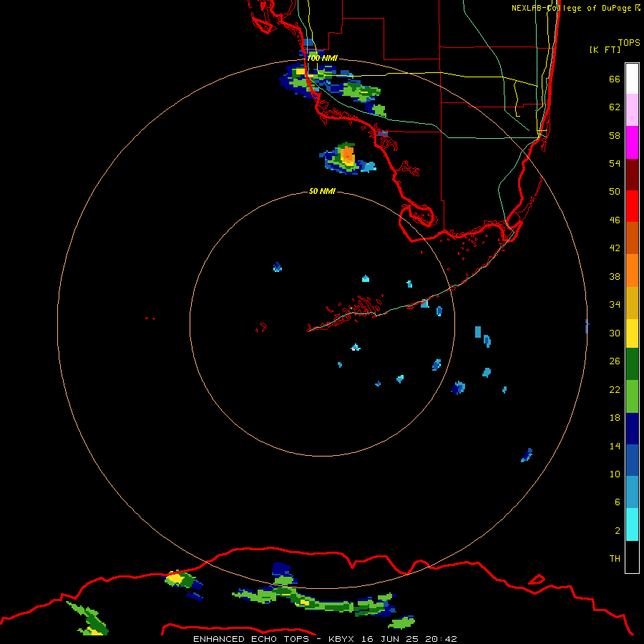
Task: Click the legend value 38
Action: pos(615,276)
